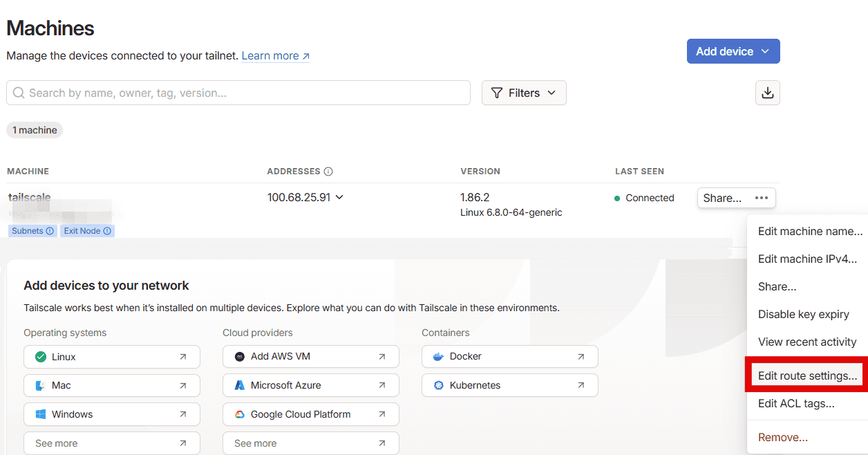Image resolution: width=868 pixels, height=455 pixels.
Task: Click the green Connected status dot
Action: coord(617,198)
